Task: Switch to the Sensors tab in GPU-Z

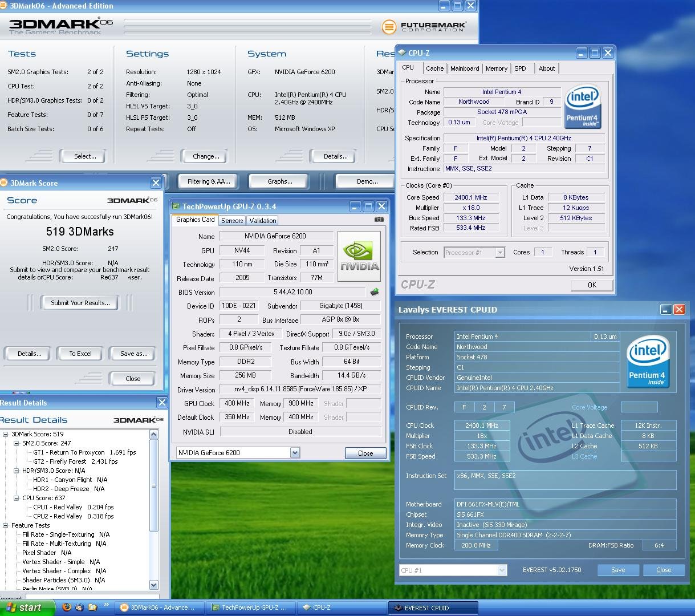Action: pyautogui.click(x=232, y=221)
